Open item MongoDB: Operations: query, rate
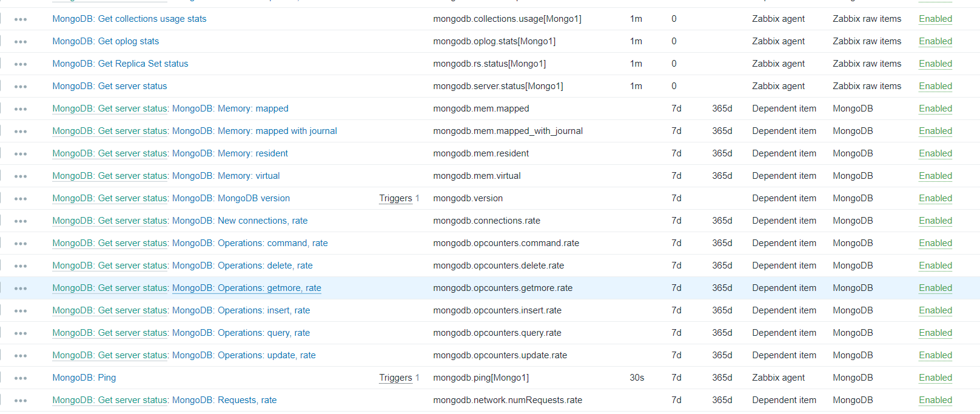Image resolution: width=980 pixels, height=414 pixels. coord(241,333)
